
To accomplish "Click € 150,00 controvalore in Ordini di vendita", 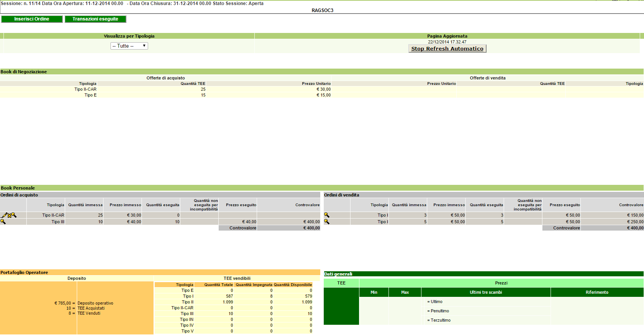I will tap(635, 215).
